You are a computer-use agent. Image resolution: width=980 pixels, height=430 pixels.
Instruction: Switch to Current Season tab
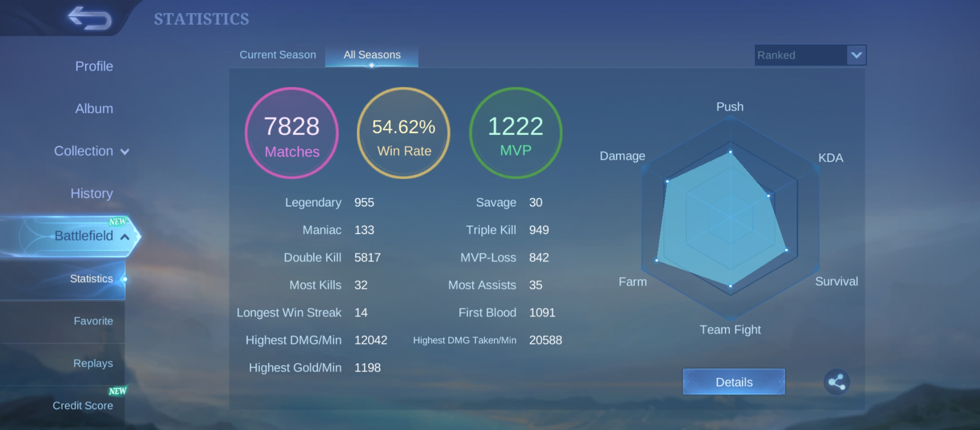click(x=278, y=55)
